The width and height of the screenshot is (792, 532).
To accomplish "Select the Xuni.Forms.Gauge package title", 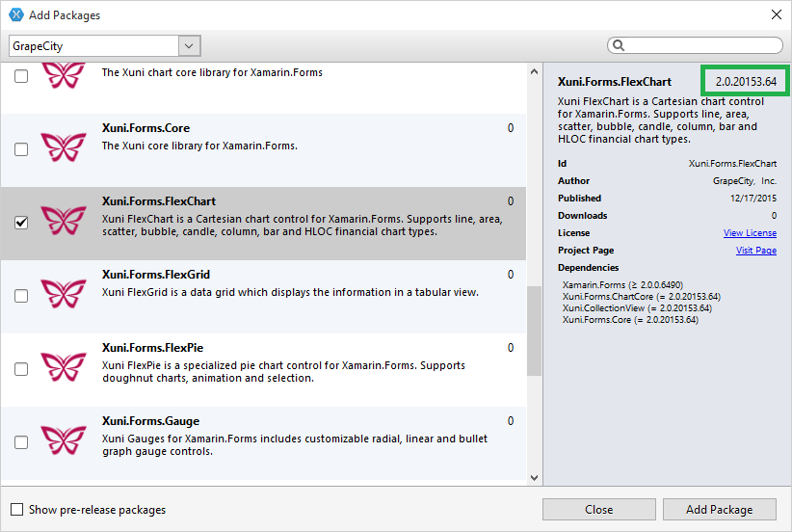I will pos(150,421).
